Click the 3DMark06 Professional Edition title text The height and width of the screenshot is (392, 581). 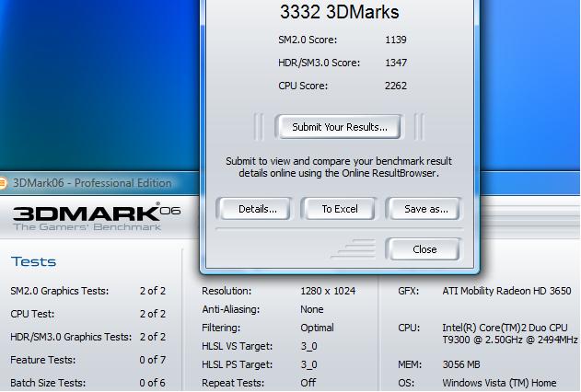click(92, 183)
